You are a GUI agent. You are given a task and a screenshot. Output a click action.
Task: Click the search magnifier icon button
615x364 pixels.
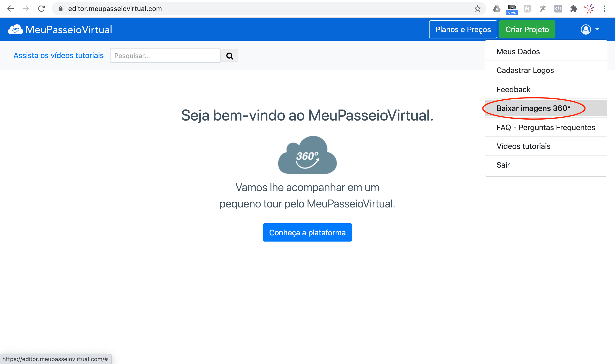coord(229,56)
